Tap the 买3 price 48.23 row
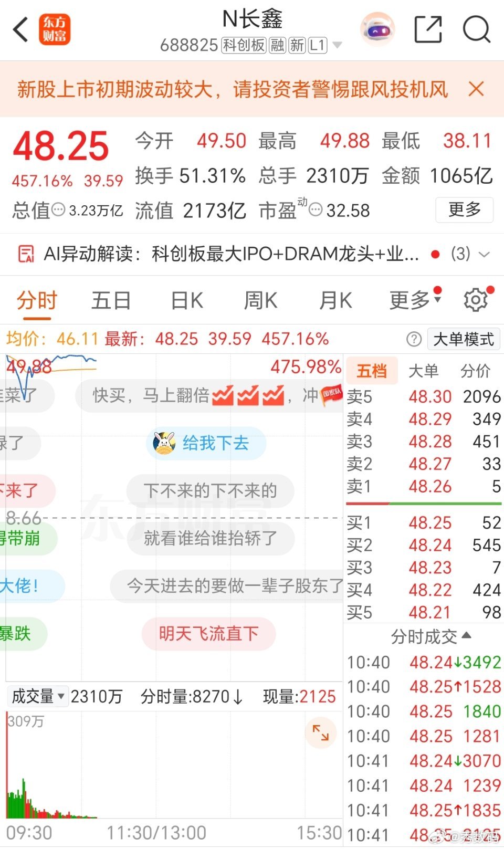This screenshot has width=504, height=849. coord(424,568)
